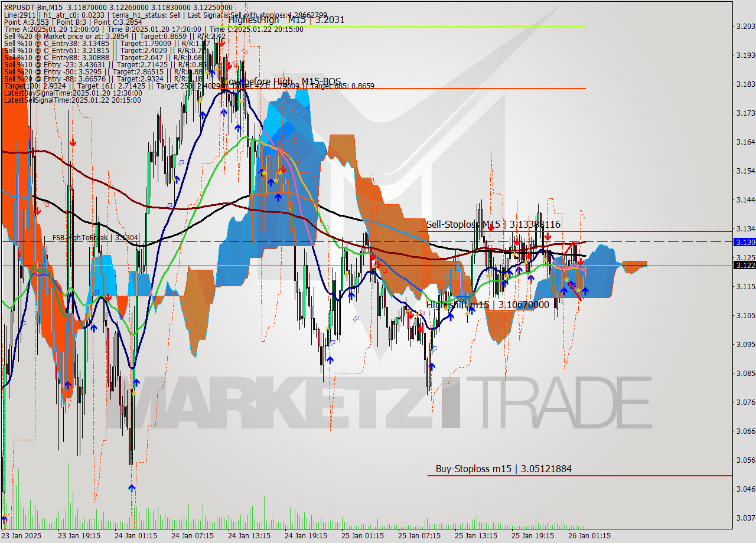756x543 pixels.
Task: Select the 'Sell-Stoploss M15 | 3.13388116' label
Action: point(493,225)
